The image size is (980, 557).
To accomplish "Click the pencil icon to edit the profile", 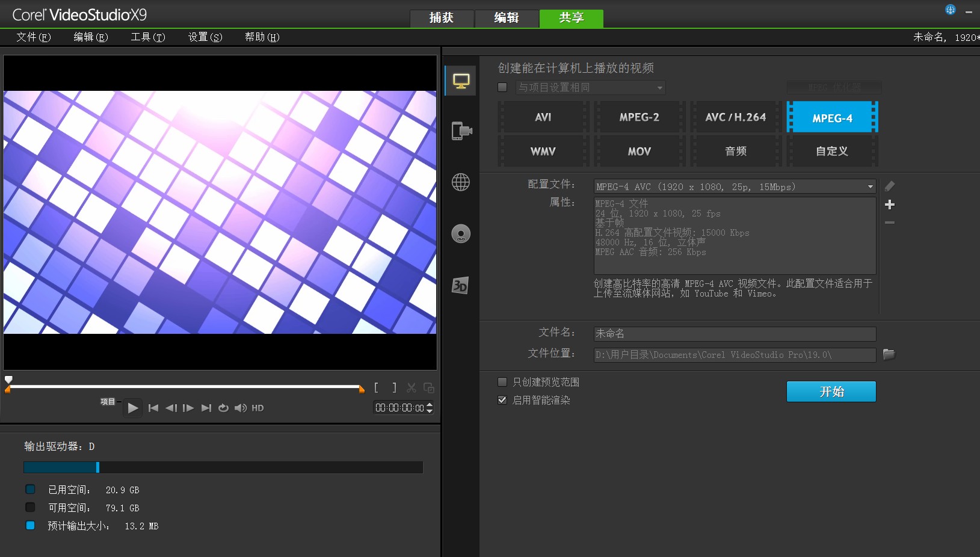I will point(890,186).
